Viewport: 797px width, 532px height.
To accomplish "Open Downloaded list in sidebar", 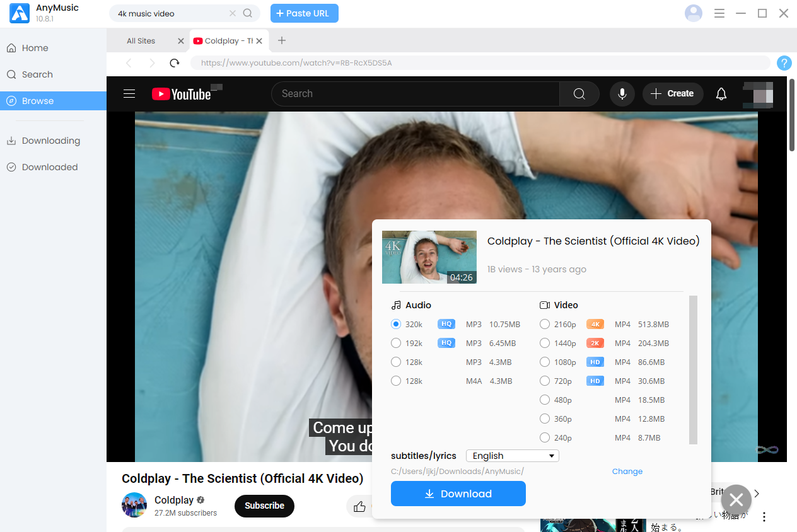I will (x=53, y=167).
